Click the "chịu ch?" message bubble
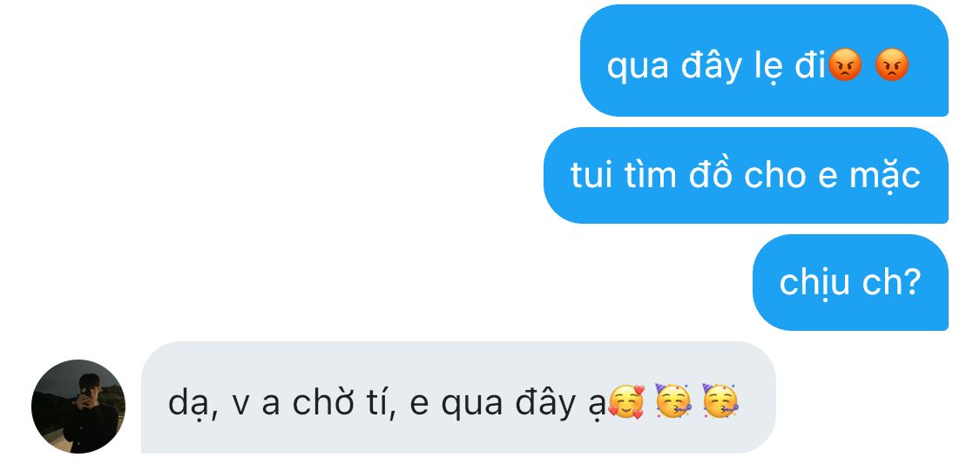Viewport: 980px width, 464px height. click(849, 282)
